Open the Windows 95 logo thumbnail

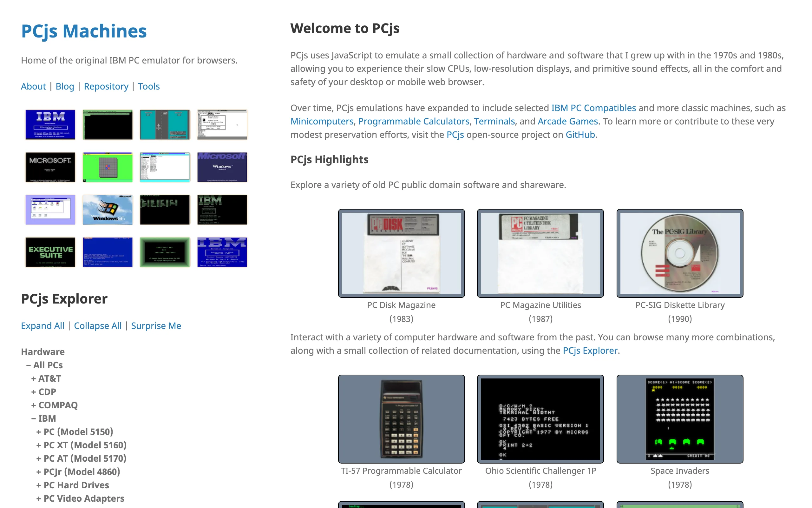pyautogui.click(x=108, y=210)
